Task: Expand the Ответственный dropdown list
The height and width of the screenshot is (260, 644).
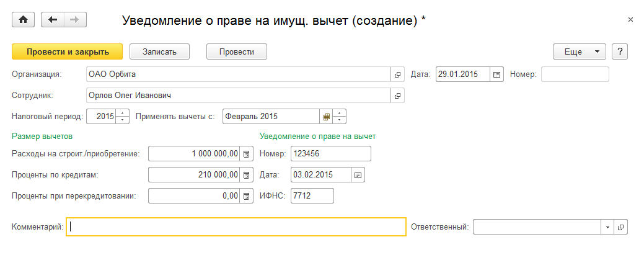Action: pyautogui.click(x=607, y=227)
